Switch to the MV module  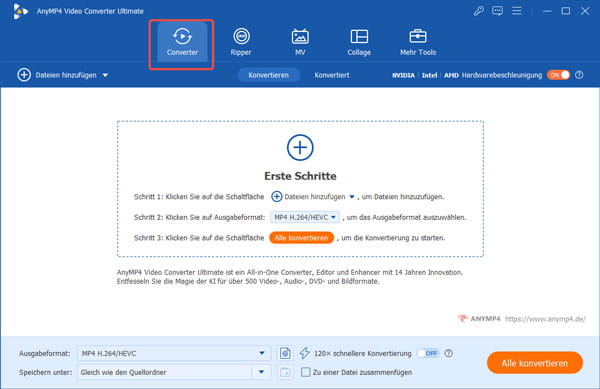point(300,42)
